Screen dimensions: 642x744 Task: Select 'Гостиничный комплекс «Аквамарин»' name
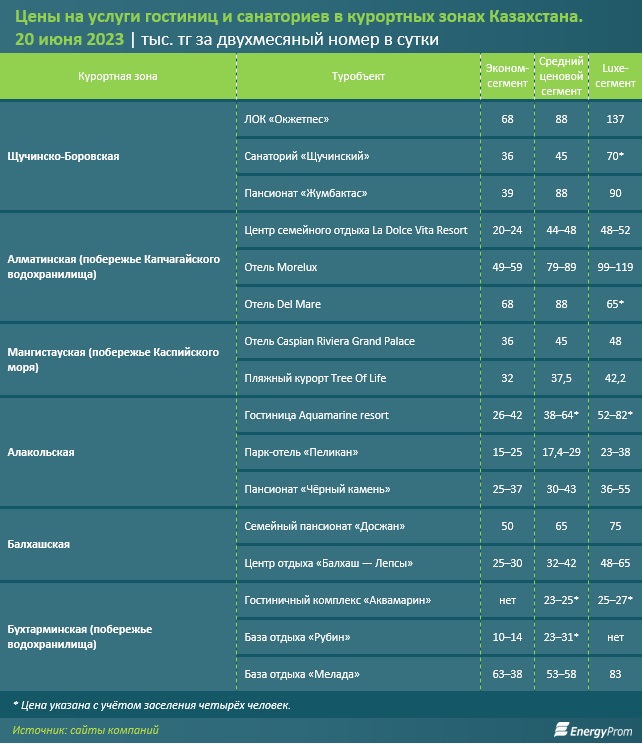337,600
